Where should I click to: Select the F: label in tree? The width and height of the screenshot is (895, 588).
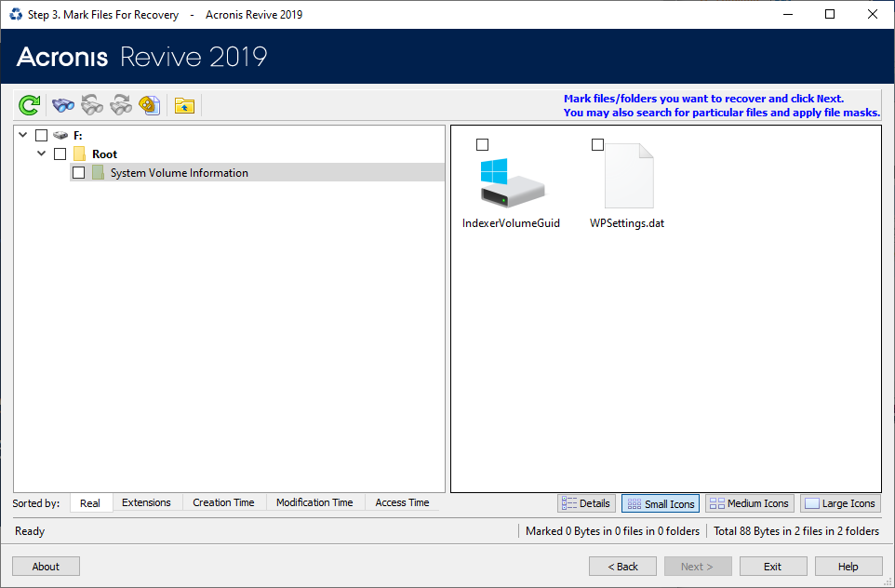[x=77, y=135]
